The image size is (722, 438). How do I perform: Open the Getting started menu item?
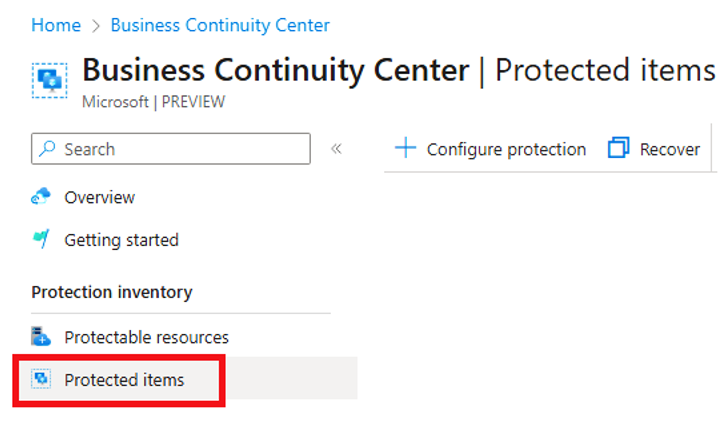click(122, 240)
